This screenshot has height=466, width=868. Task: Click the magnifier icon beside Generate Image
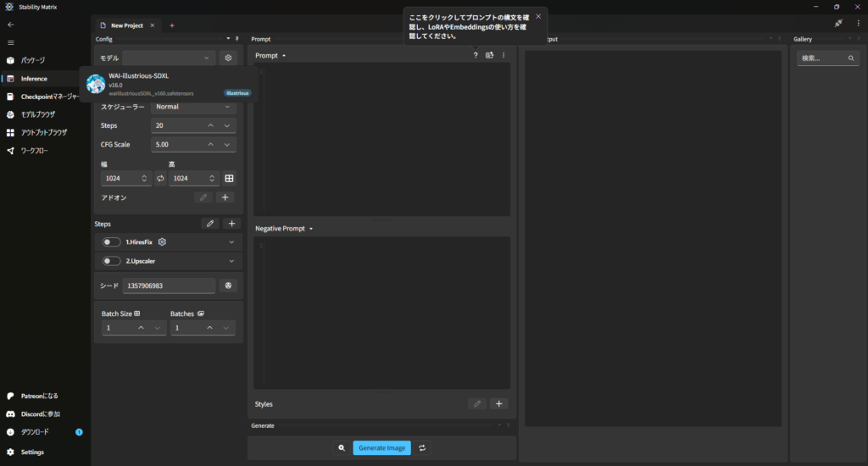click(x=341, y=447)
